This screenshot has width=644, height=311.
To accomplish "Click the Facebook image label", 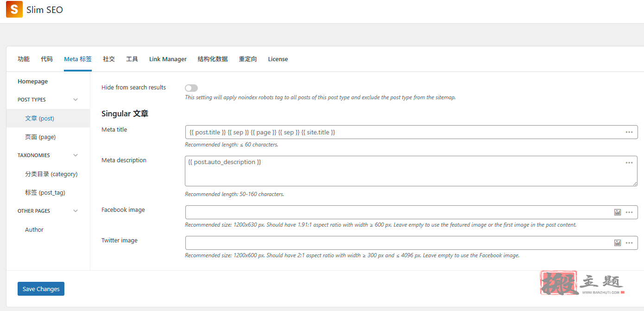I will (x=123, y=209).
